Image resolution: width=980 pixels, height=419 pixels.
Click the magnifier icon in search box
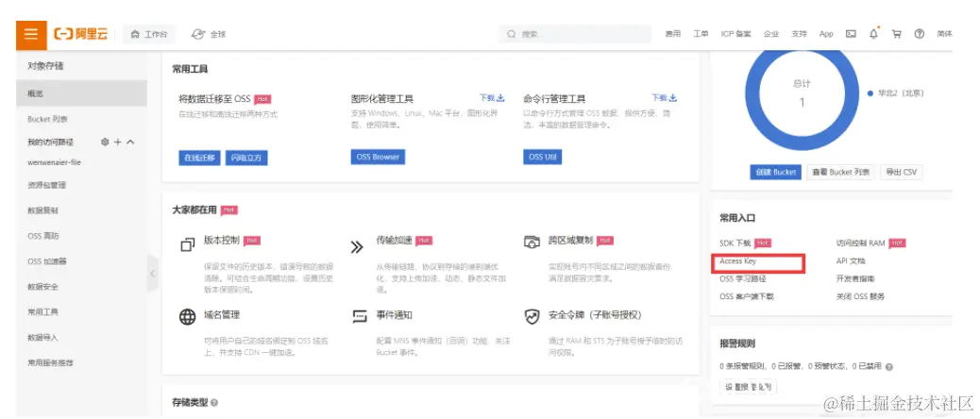512,34
